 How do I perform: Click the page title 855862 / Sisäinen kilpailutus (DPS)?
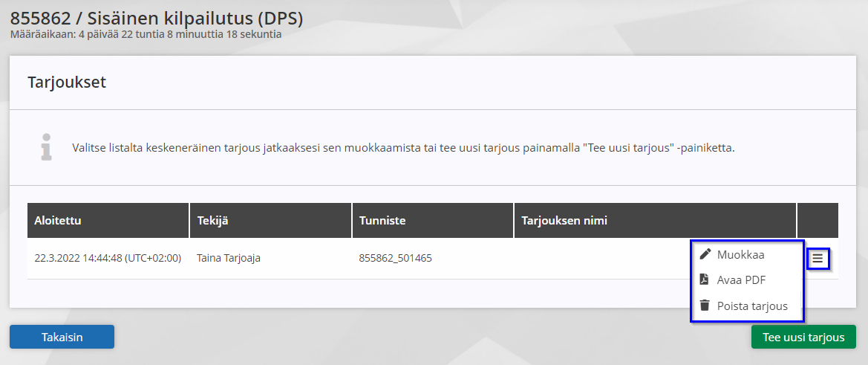(157, 19)
